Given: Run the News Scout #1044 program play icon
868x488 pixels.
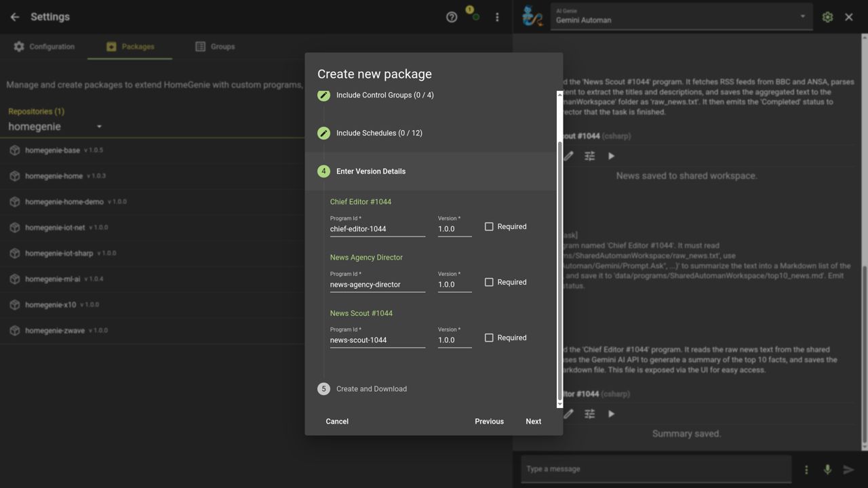Looking at the screenshot, I should coord(611,156).
